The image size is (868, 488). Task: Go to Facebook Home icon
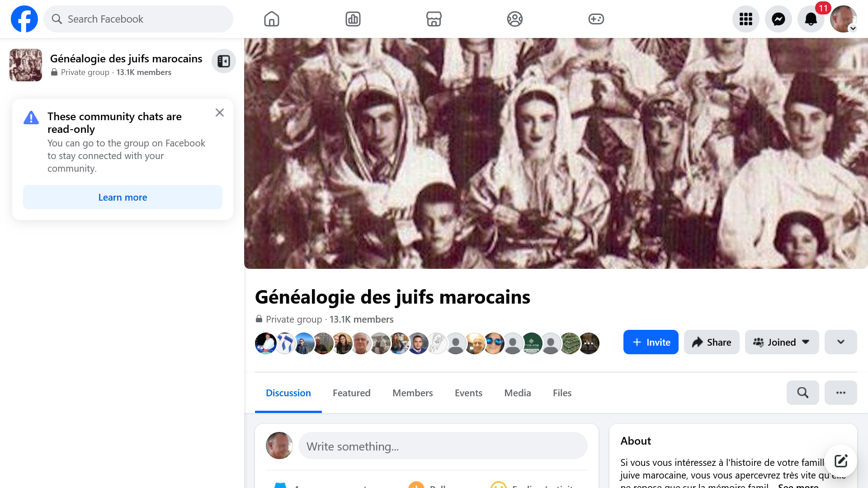click(271, 19)
